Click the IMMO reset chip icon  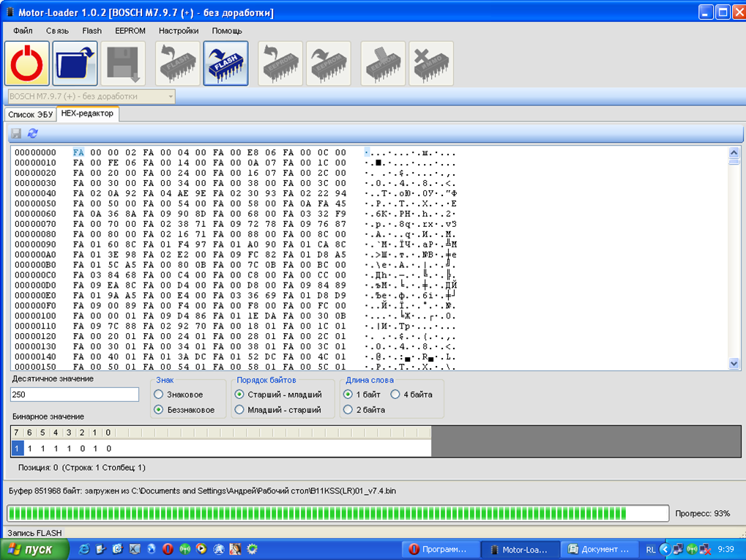[431, 64]
